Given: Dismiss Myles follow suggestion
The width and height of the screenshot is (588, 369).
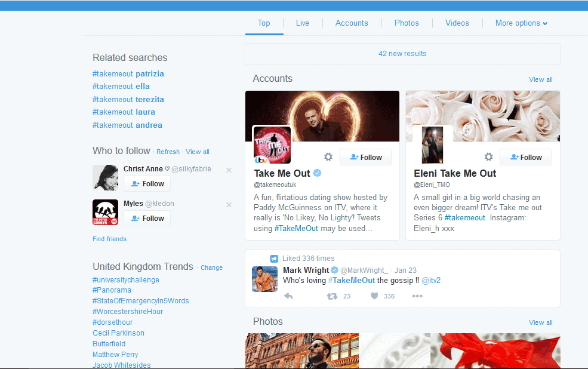Looking at the screenshot, I should pyautogui.click(x=229, y=205).
